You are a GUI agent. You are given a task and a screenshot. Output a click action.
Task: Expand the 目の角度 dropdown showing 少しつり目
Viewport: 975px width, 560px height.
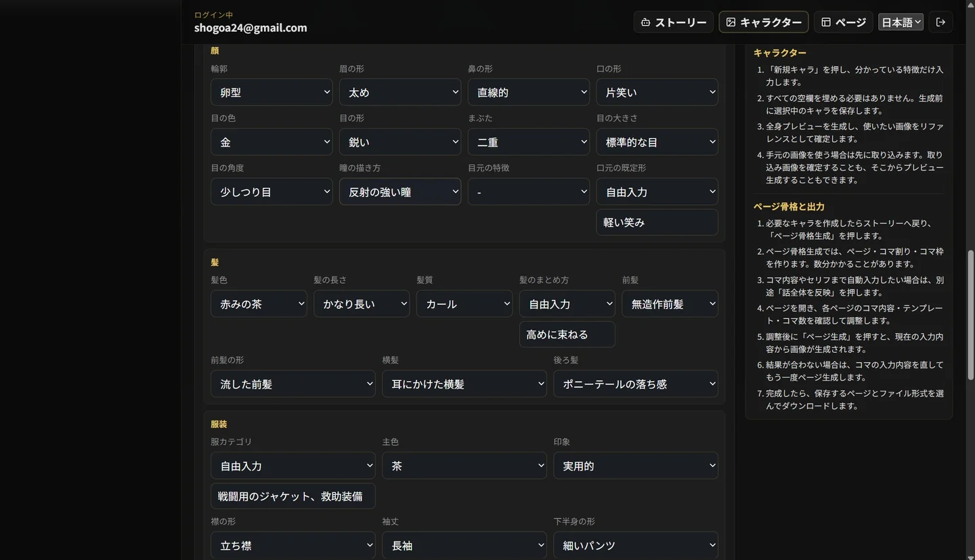[x=272, y=192]
